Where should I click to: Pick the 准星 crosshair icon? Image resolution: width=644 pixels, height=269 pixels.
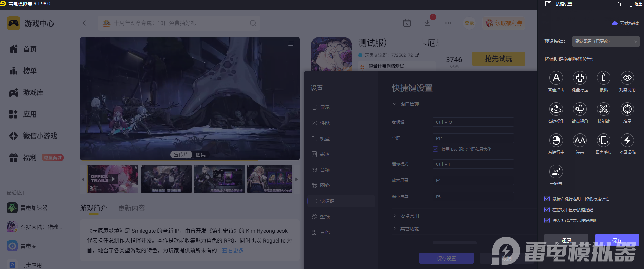[627, 109]
